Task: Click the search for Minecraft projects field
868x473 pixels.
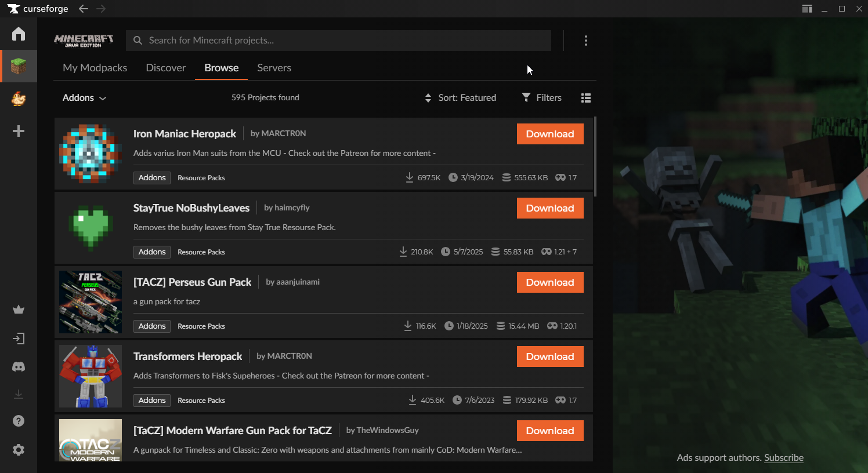Action: coord(338,41)
